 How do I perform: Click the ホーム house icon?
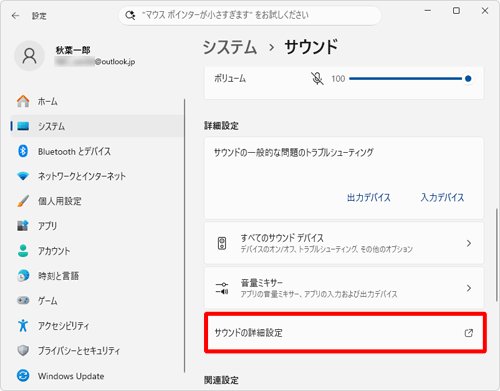[x=23, y=101]
